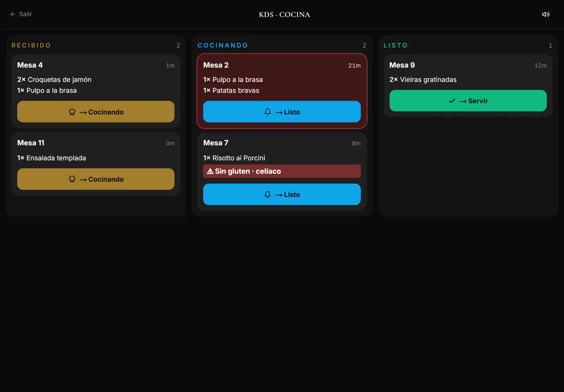Screen dimensions: 564x392
Task: Click the Cocinando column order count
Action: click(x=364, y=46)
